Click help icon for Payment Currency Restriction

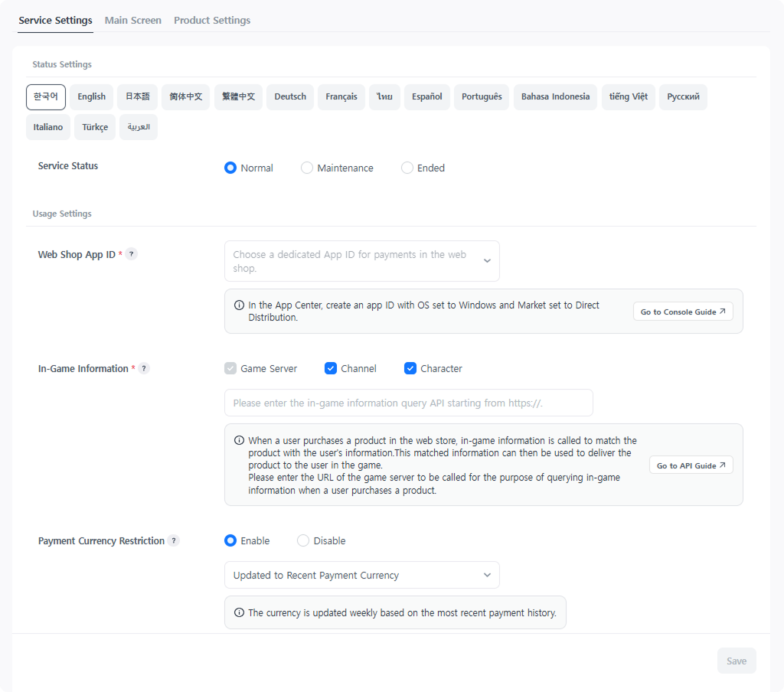tap(174, 540)
